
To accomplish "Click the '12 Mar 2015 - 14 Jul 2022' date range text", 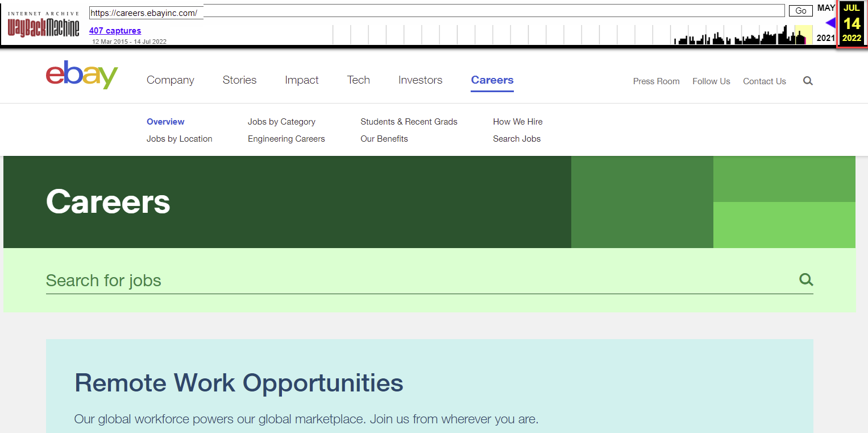I will (129, 42).
